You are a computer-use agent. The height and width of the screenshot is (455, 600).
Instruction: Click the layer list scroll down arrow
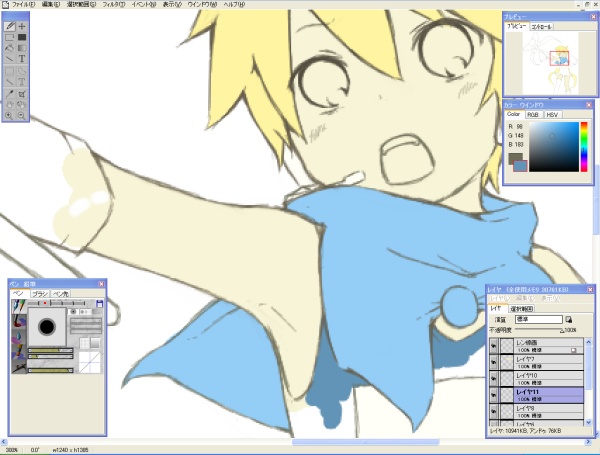point(589,422)
